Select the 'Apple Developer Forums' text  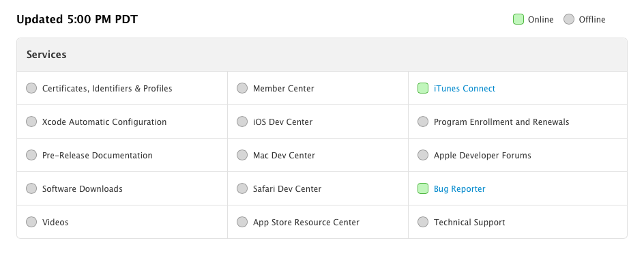tap(482, 156)
